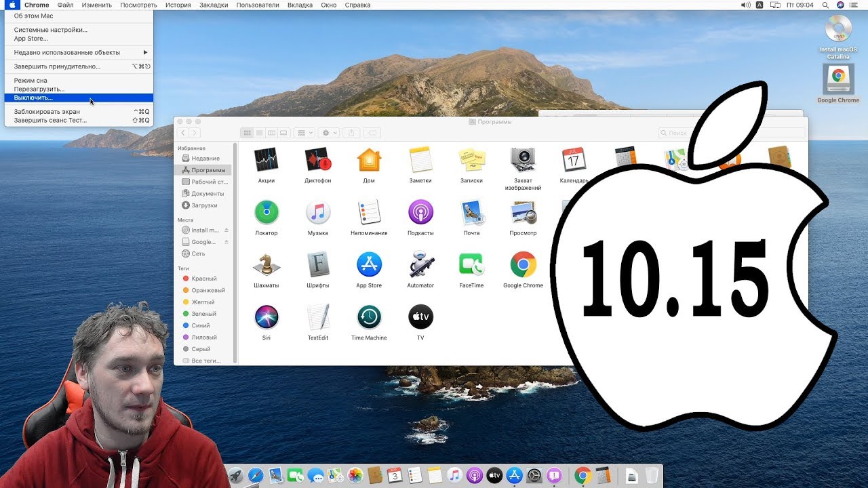
Task: Open Messages from the Dock
Action: tap(315, 476)
